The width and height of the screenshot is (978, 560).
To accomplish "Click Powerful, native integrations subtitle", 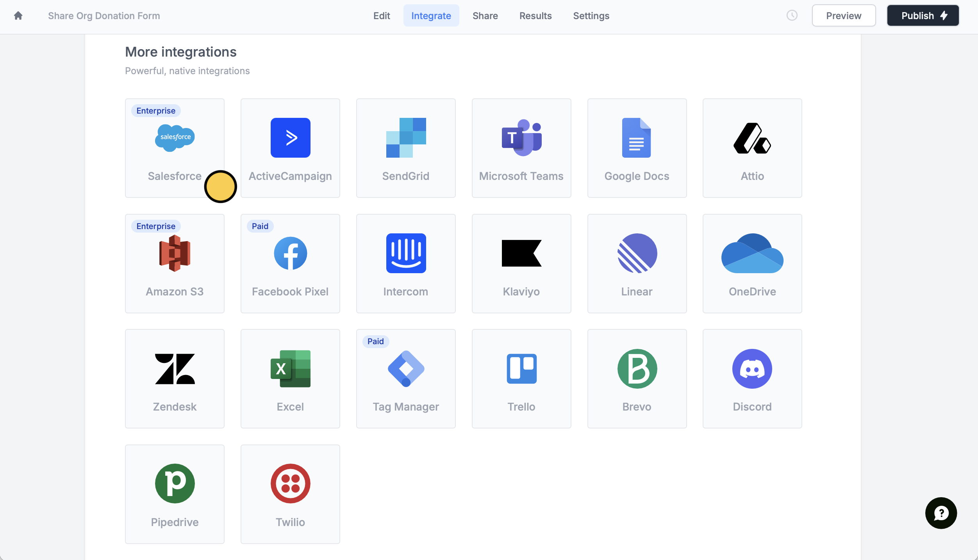I will coord(187,71).
